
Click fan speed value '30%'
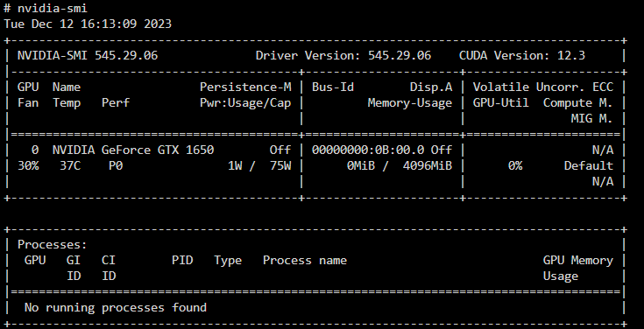[x=28, y=166]
